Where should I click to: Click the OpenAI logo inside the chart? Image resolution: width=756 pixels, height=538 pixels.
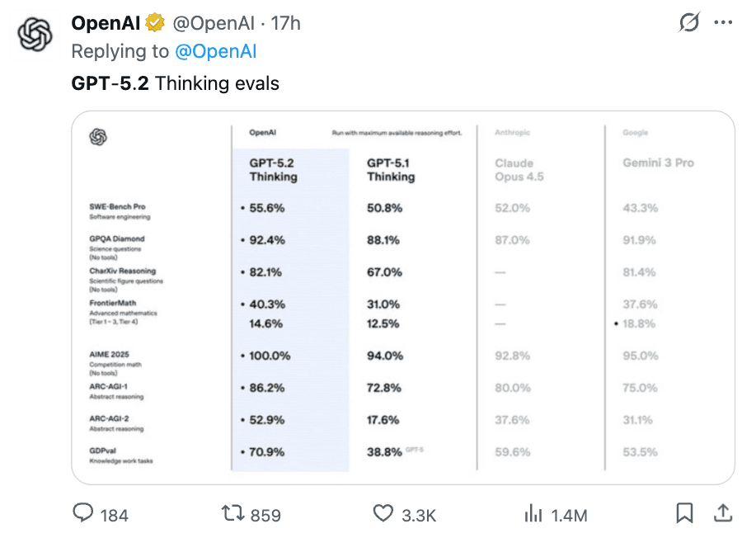pyautogui.click(x=99, y=137)
